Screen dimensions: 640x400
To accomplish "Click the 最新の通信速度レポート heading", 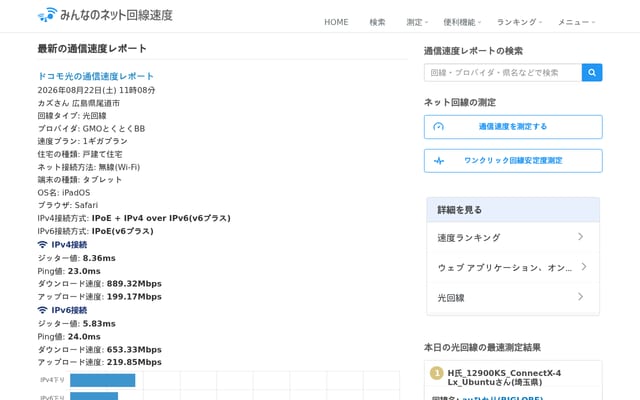I will point(92,49).
